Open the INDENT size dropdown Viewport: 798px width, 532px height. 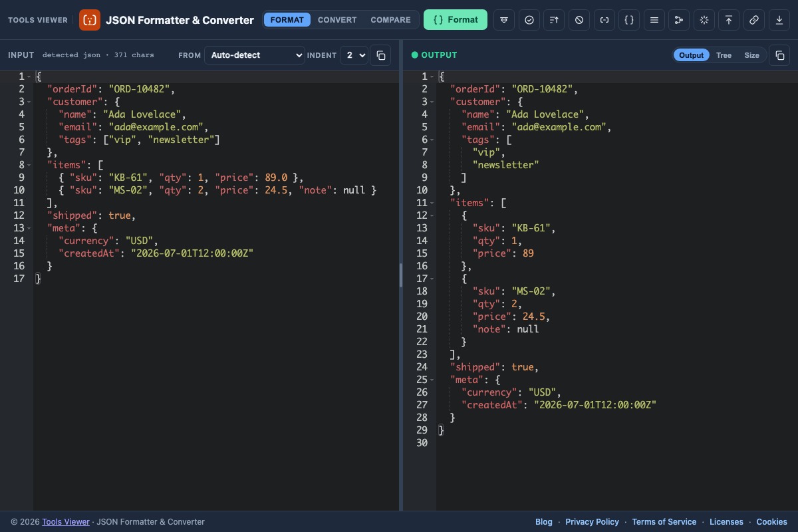coord(354,55)
